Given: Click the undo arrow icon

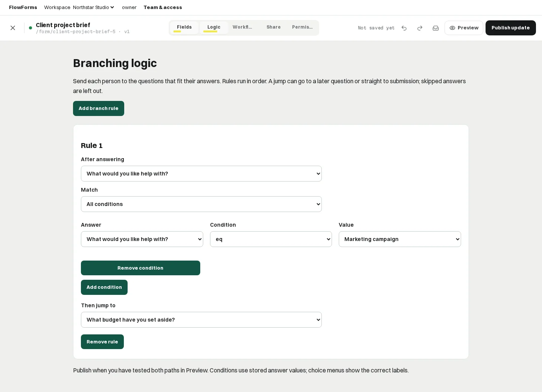Looking at the screenshot, I should point(404,28).
